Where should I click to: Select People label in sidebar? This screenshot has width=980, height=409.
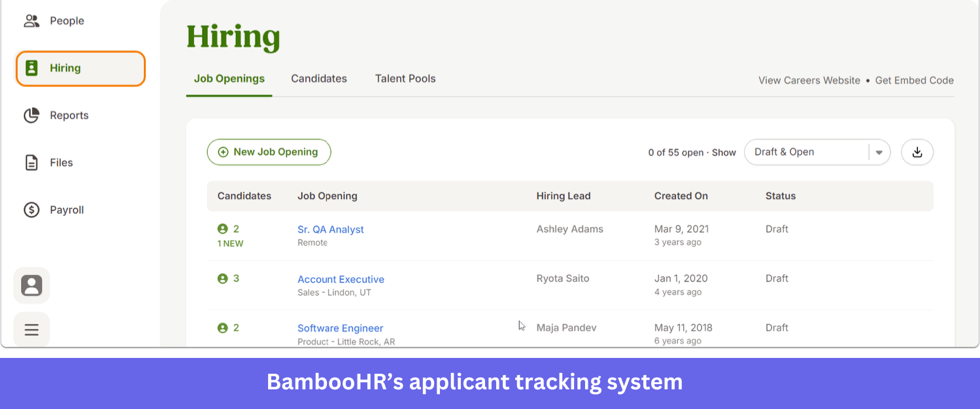click(x=67, y=21)
